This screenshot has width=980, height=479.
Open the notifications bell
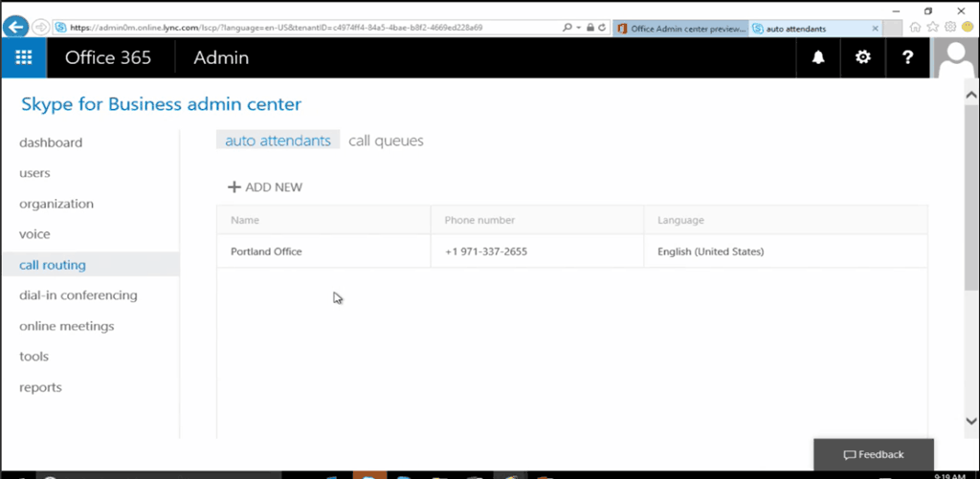(x=818, y=57)
